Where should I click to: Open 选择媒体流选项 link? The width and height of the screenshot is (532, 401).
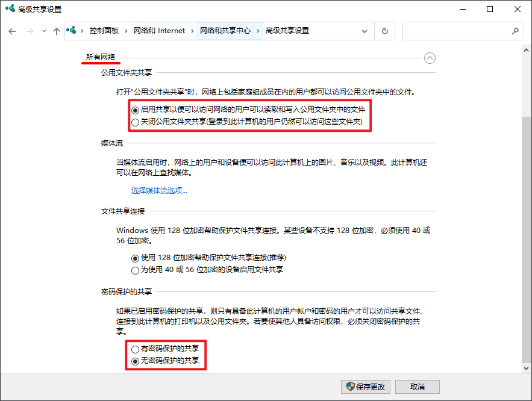point(159,190)
